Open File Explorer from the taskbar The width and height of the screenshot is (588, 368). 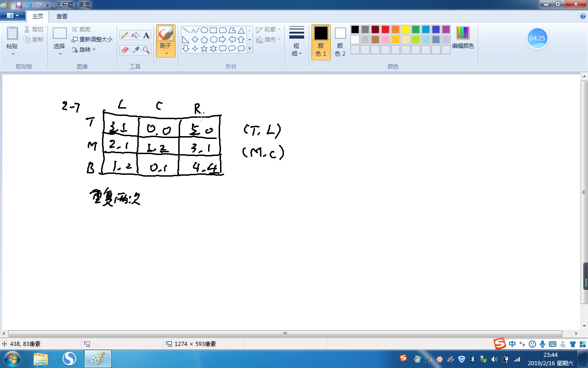[x=41, y=359]
